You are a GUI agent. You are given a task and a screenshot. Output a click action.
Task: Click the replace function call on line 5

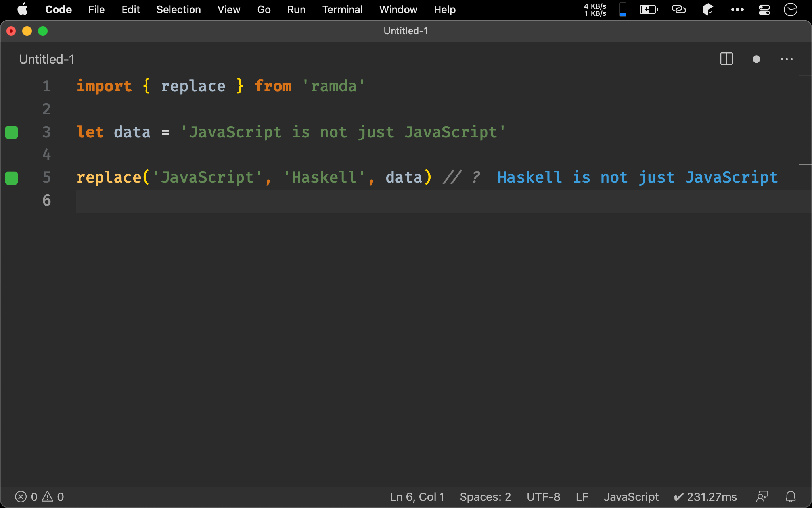(x=109, y=177)
